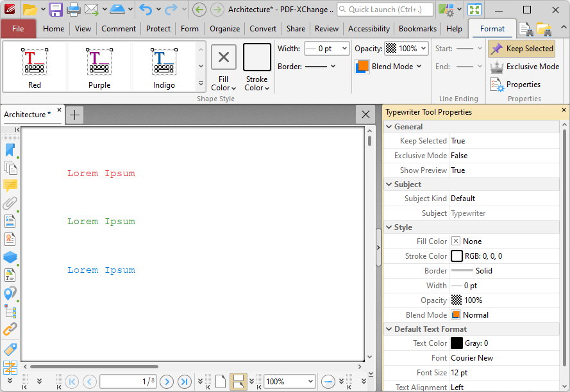Click the full screen toggle icon in title bar
Image resolution: width=570 pixels, height=392 pixels.
pos(474,10)
